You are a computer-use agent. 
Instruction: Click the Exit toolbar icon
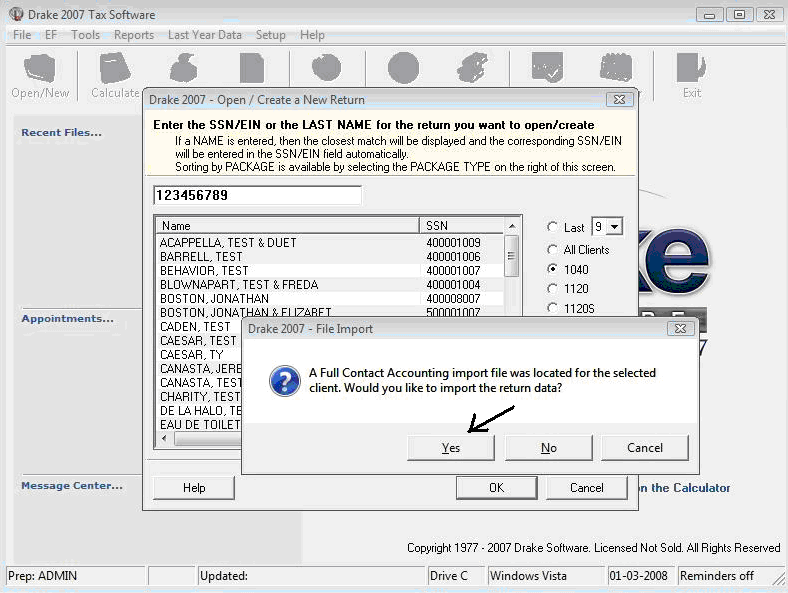[x=691, y=67]
